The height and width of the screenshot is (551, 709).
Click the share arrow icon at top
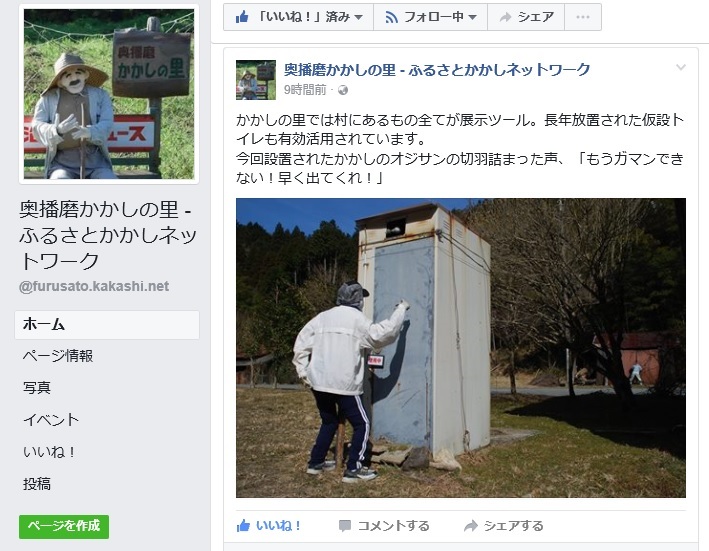pos(505,17)
